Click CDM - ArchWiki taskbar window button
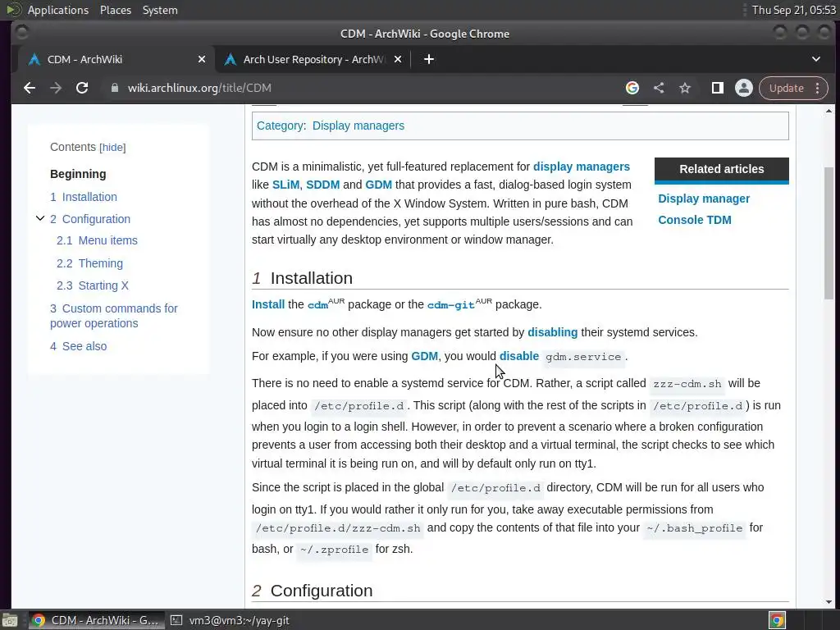 [x=97, y=620]
